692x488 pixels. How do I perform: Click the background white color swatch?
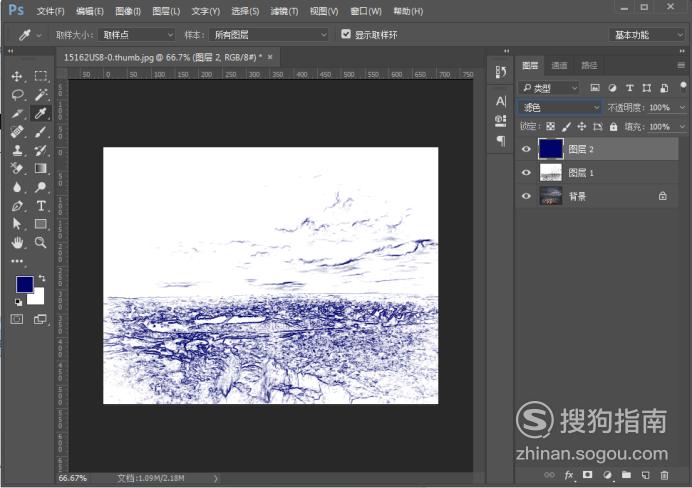(x=38, y=298)
